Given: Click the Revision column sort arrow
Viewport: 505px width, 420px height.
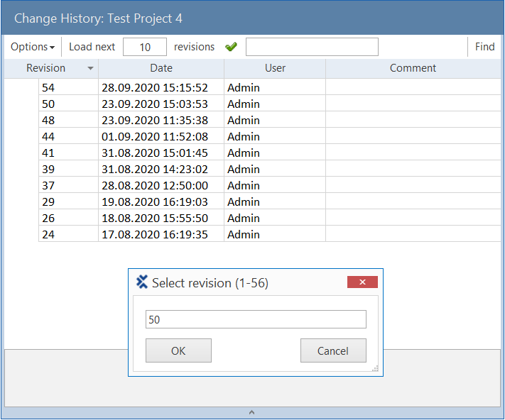Looking at the screenshot, I should click(90, 69).
